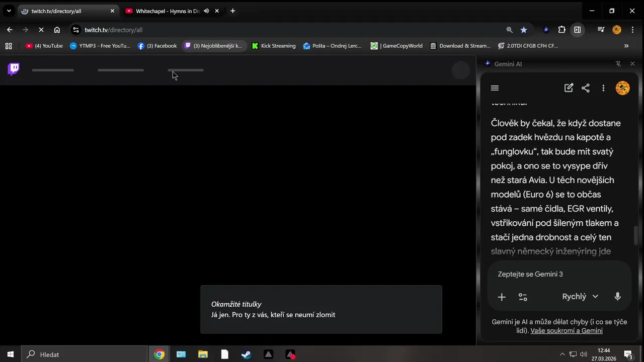
Task: Share the Gemini conversation
Action: (586, 88)
